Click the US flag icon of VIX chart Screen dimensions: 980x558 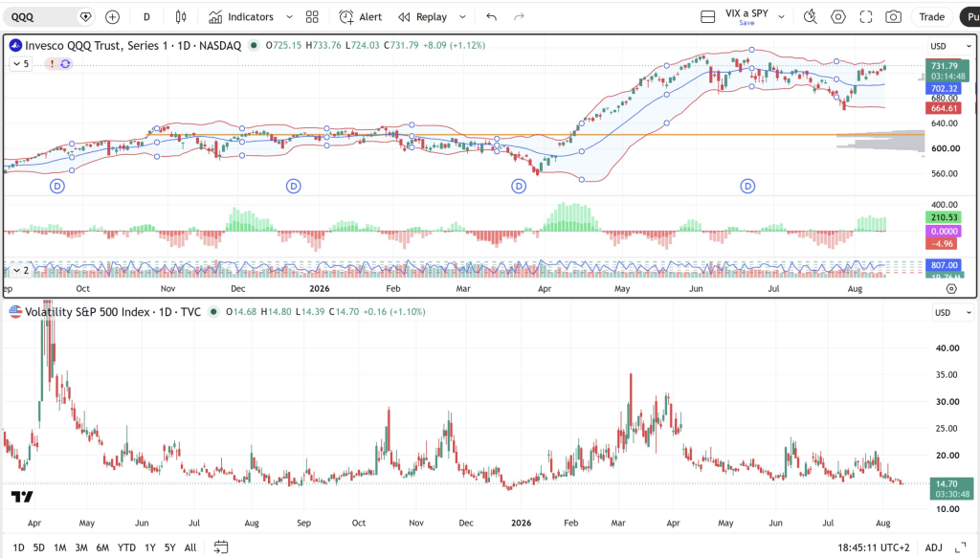15,312
